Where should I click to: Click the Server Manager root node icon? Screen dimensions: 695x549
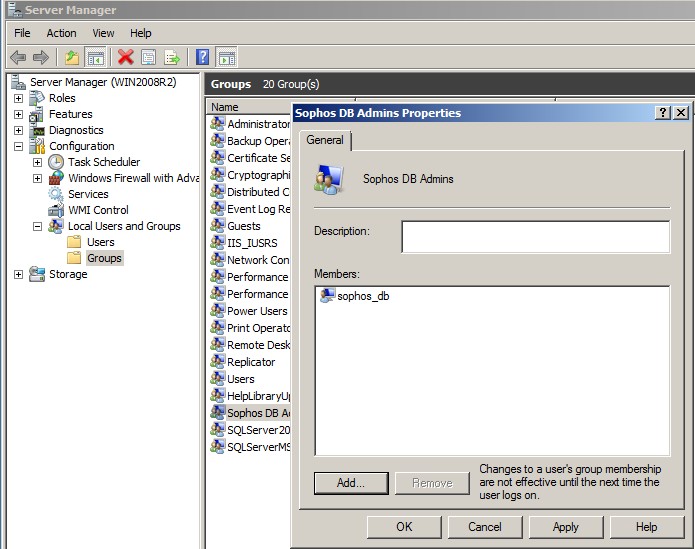[18, 82]
